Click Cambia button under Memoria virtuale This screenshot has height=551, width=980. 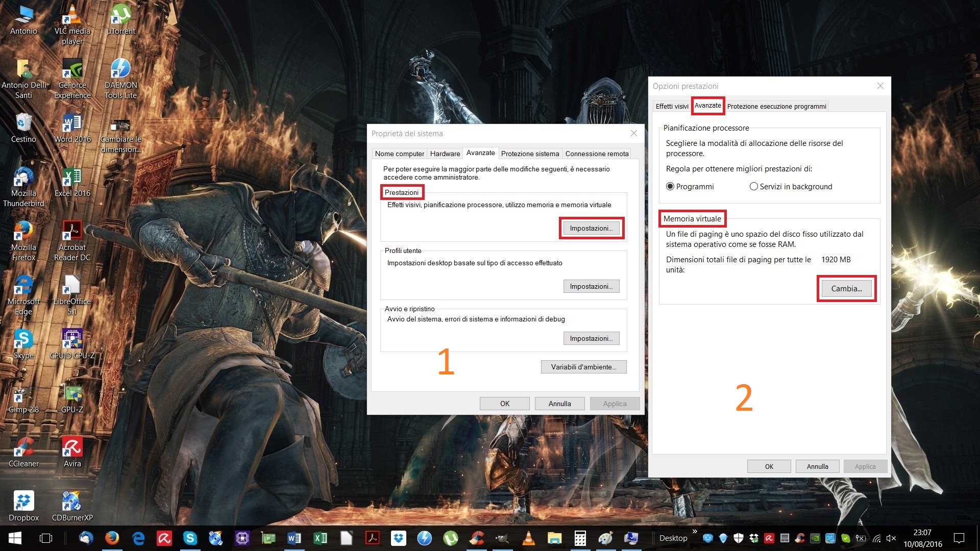point(846,289)
